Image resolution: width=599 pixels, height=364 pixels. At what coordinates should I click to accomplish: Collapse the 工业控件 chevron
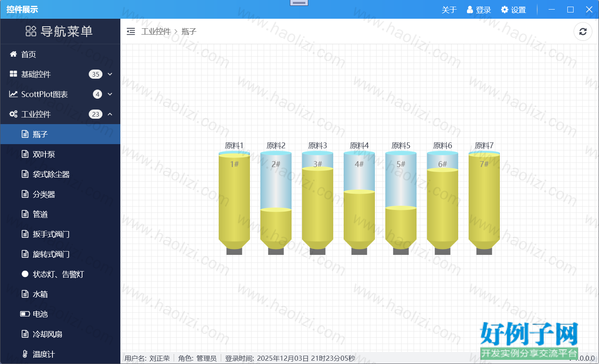(x=110, y=114)
